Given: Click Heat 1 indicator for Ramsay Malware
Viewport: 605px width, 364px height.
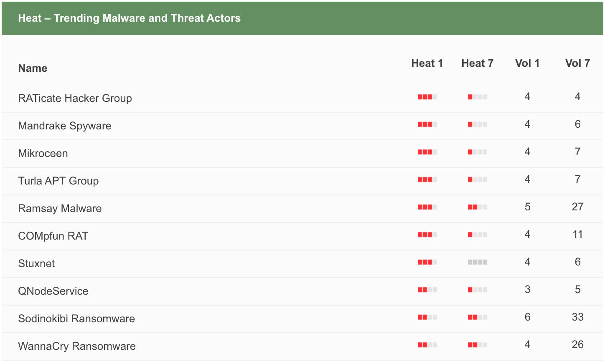Looking at the screenshot, I should (427, 207).
